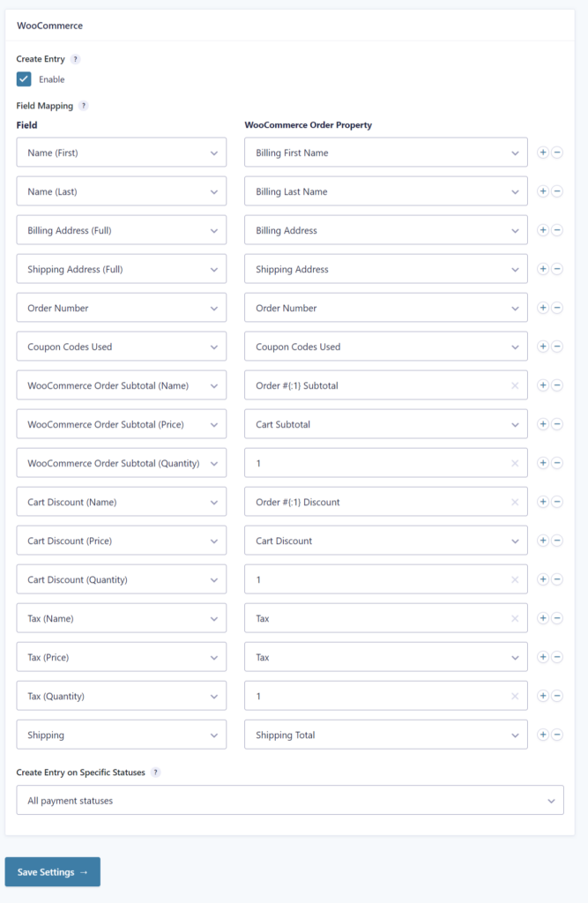
Task: Click the Save Settings button
Action: click(53, 872)
